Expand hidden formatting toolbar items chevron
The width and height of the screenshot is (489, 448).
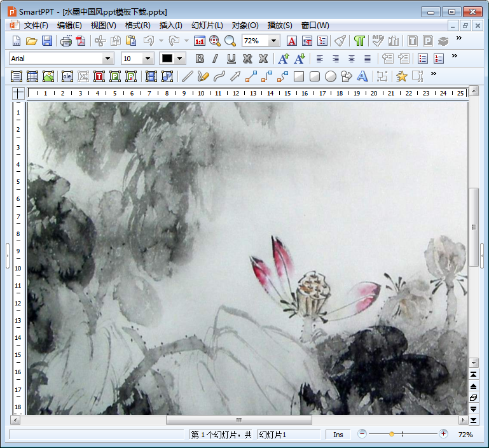tap(455, 56)
